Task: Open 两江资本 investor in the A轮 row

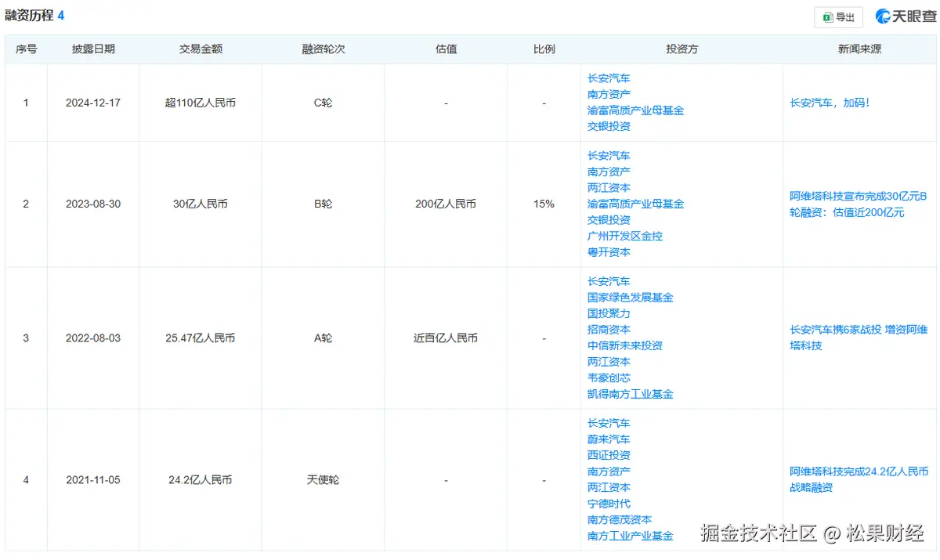Action: pos(609,362)
